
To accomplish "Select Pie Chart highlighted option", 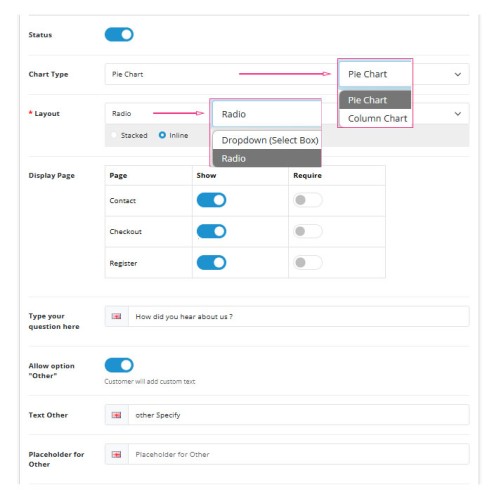I will [x=375, y=100].
